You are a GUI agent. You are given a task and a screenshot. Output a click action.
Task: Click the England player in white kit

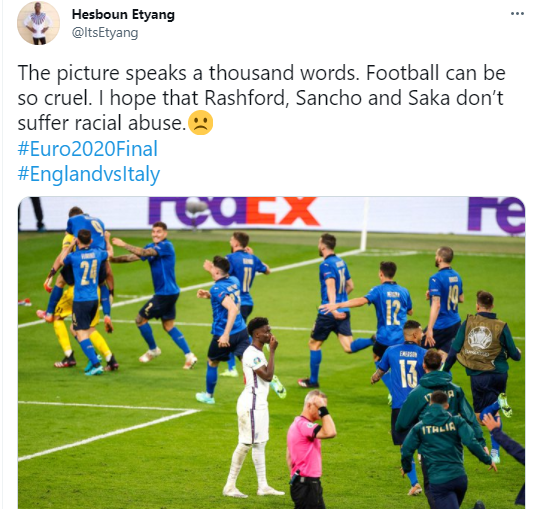coord(255,406)
